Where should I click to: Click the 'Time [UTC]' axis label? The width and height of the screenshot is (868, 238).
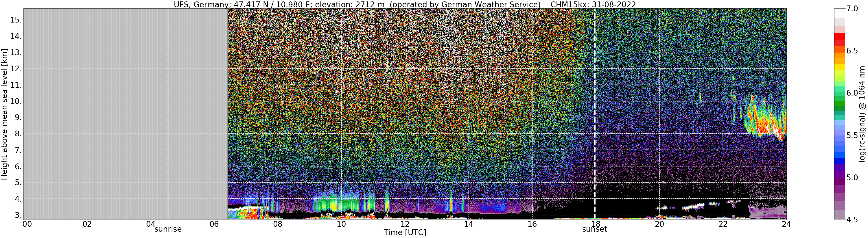click(x=405, y=233)
